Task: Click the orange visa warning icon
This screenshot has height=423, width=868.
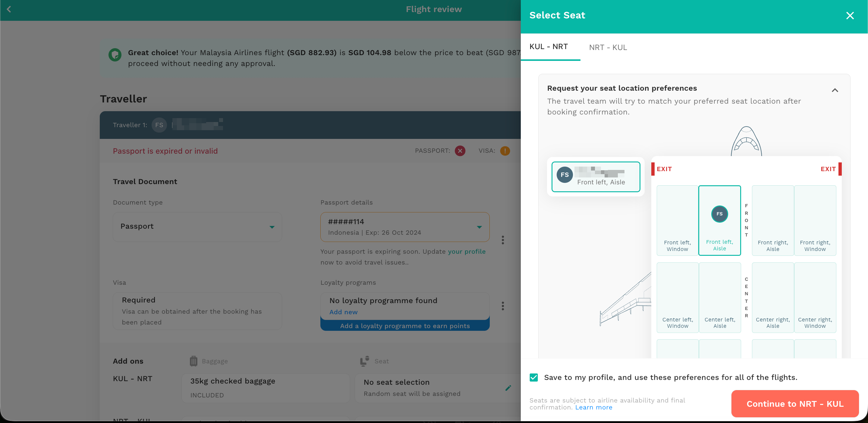Action: (x=505, y=151)
